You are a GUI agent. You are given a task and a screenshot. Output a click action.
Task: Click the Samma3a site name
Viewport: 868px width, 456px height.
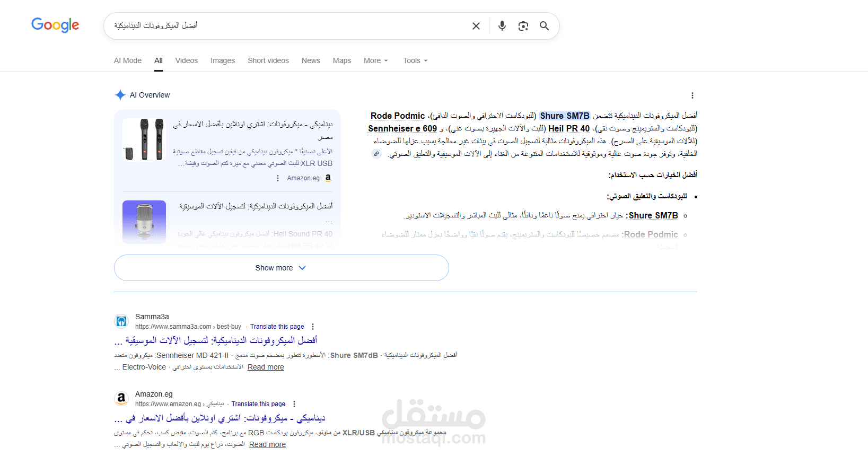[x=152, y=317]
